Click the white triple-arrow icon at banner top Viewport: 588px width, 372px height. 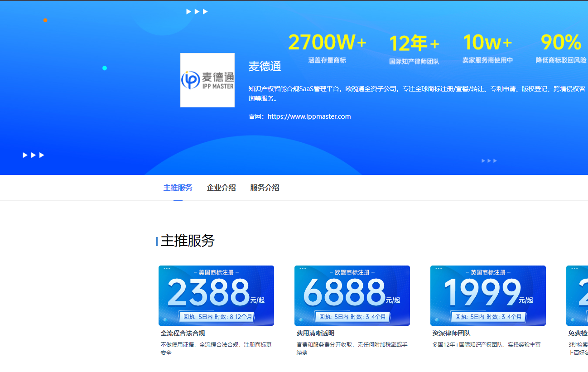(x=197, y=12)
